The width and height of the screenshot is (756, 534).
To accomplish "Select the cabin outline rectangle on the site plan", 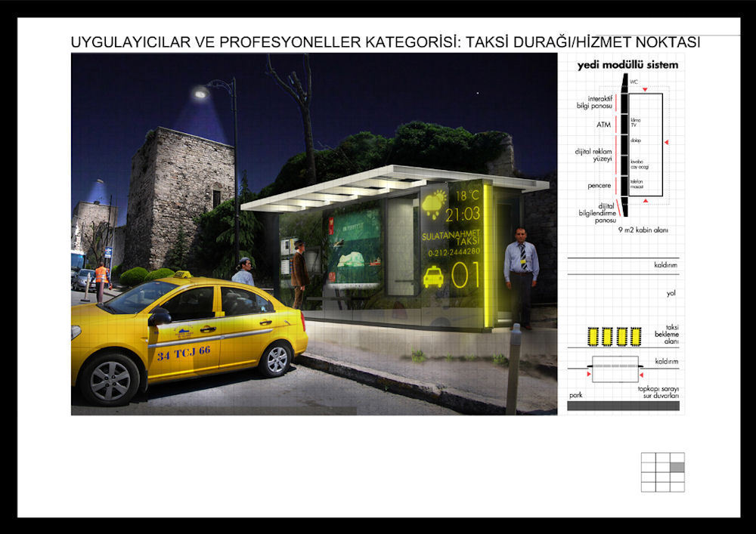I will (x=615, y=369).
